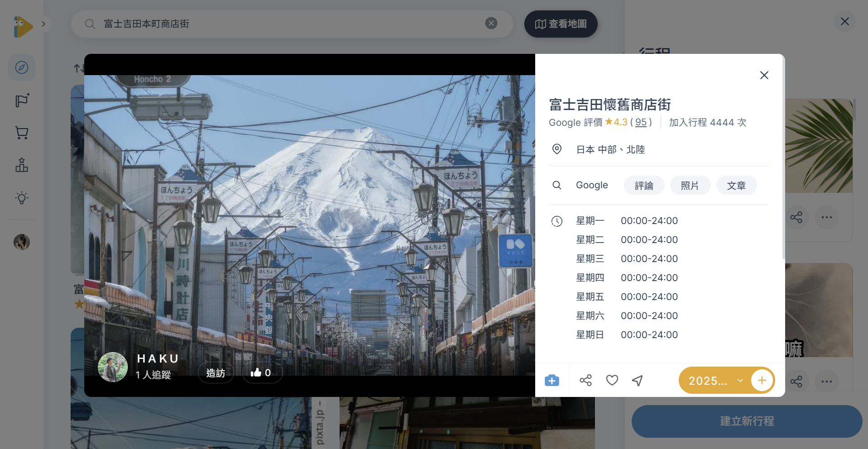This screenshot has width=868, height=449.
Task: Click the 建立新行程 button
Action: [746, 421]
